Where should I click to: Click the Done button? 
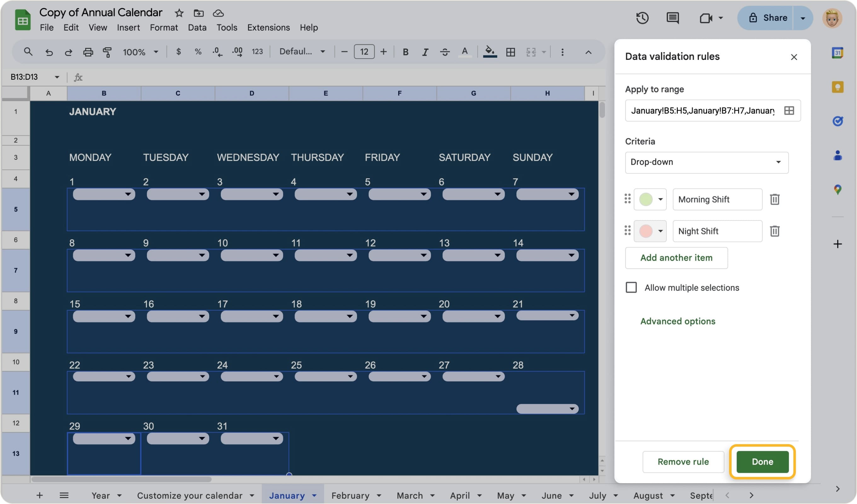(x=762, y=462)
